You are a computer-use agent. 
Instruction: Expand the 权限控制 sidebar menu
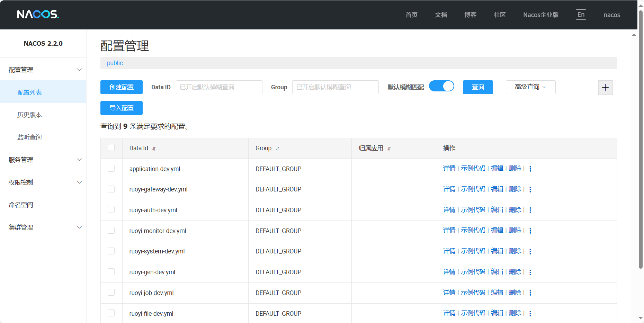pos(43,182)
